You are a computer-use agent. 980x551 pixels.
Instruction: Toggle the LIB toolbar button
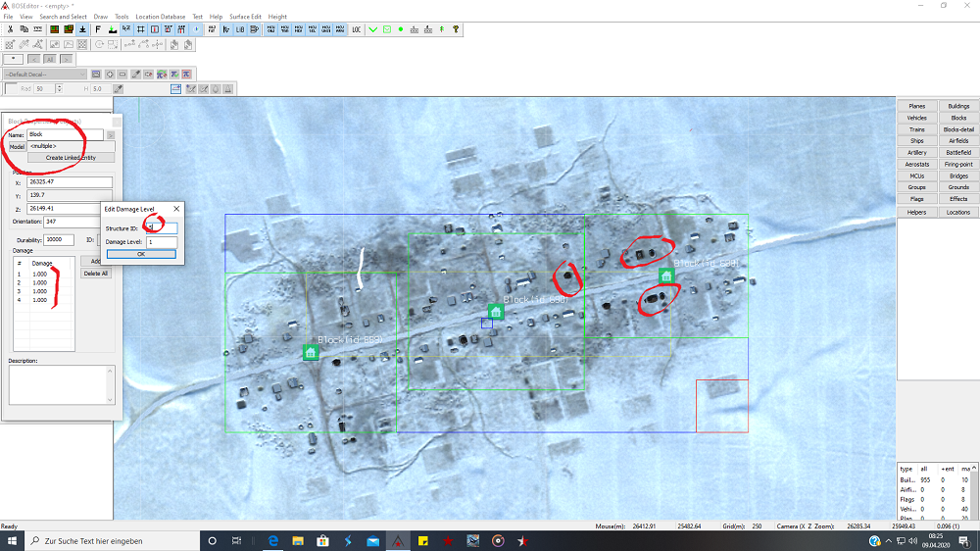coord(240,29)
